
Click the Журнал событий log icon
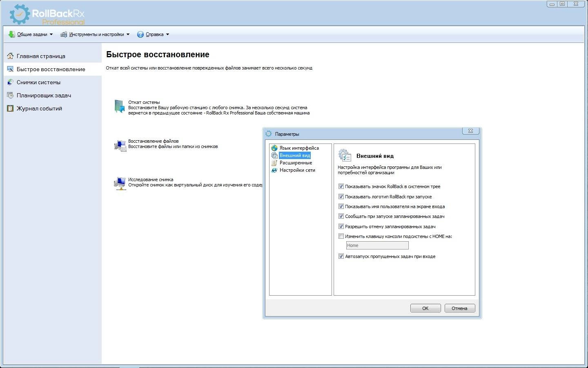click(x=10, y=108)
